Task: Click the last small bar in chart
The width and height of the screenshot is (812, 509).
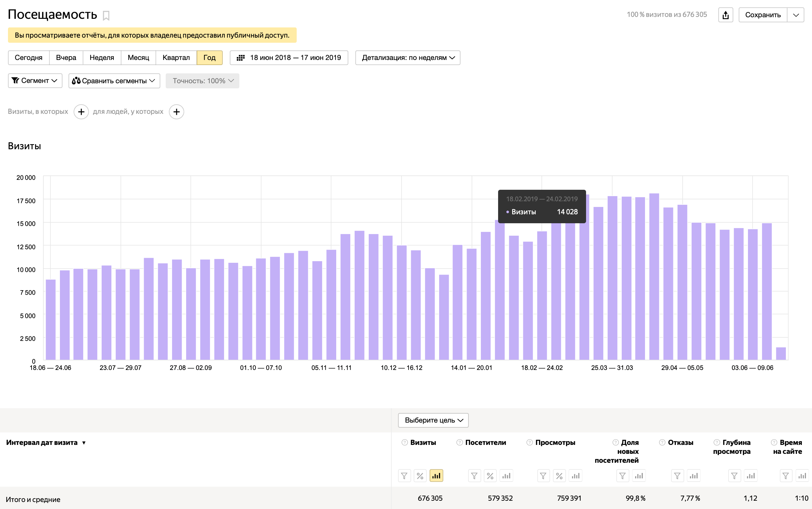Action: (x=781, y=353)
